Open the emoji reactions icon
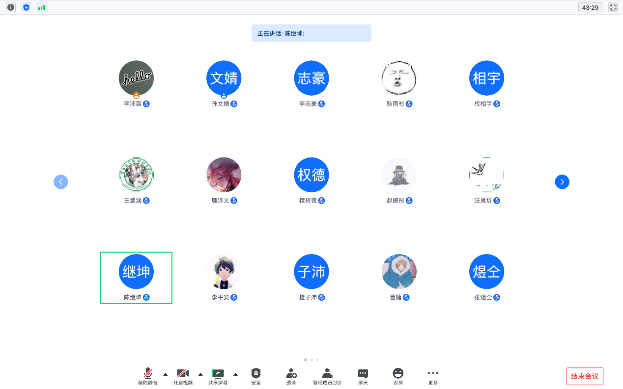Image resolution: width=623 pixels, height=389 pixels. (398, 376)
